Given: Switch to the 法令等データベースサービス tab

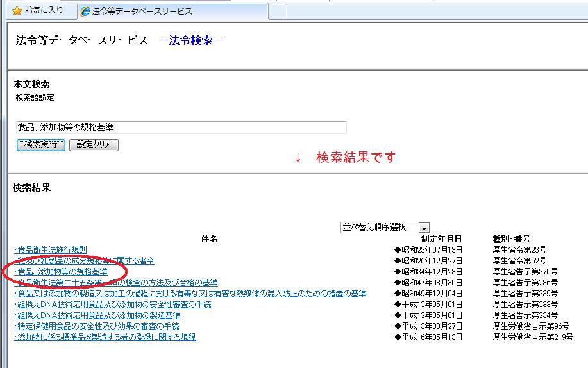Looking at the screenshot, I should click(141, 12).
